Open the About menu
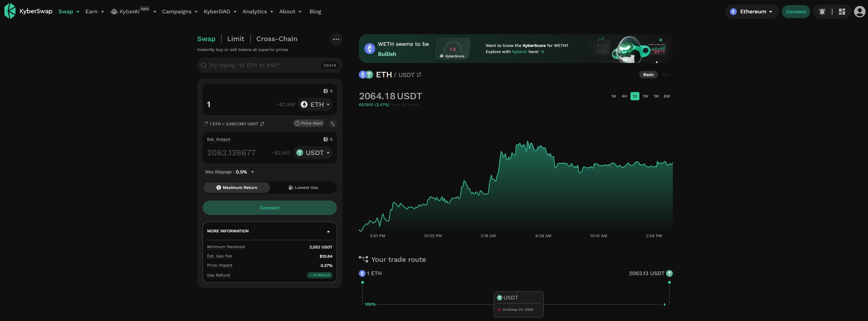868x321 pixels. (x=290, y=12)
